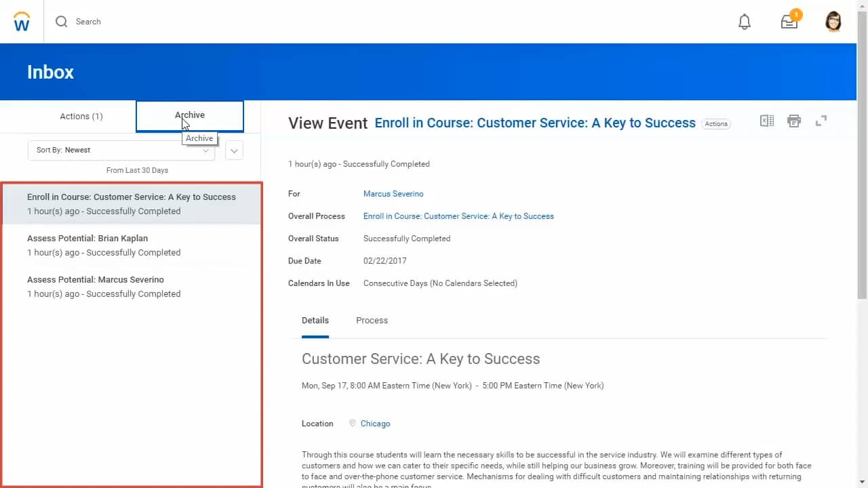Open the user profile avatar
The width and height of the screenshot is (868, 488).
point(833,22)
